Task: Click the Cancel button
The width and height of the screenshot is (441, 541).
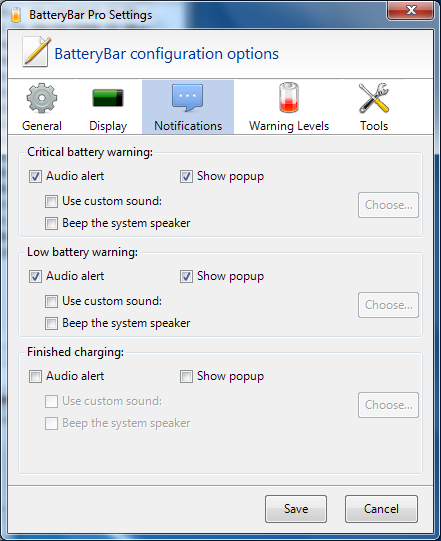Action: pos(381,509)
